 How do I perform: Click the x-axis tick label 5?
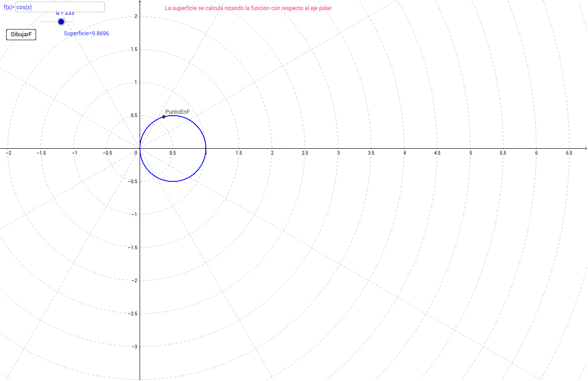coord(470,153)
